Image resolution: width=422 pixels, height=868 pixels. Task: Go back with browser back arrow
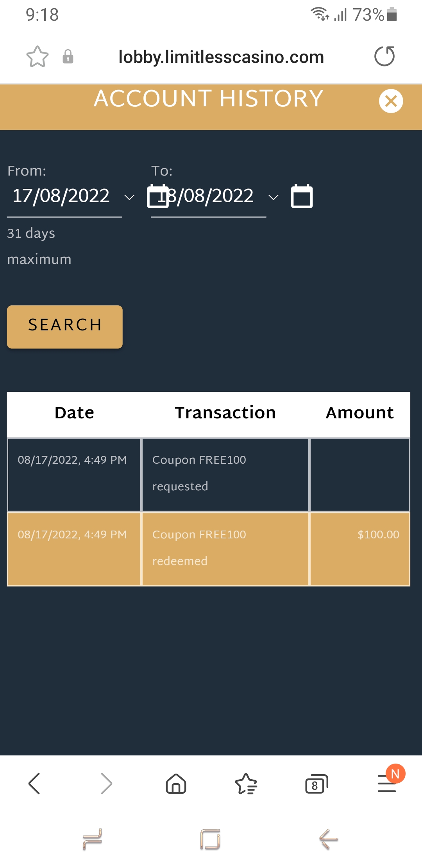[34, 784]
